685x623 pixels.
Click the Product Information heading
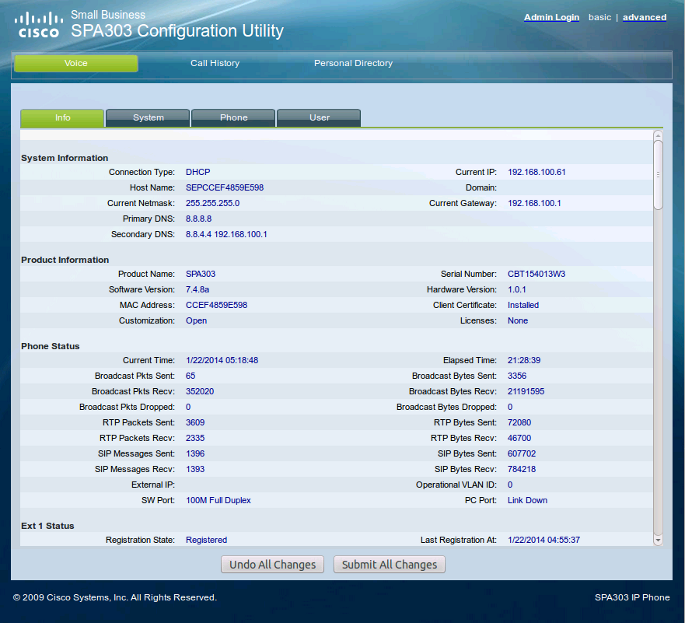[65, 260]
